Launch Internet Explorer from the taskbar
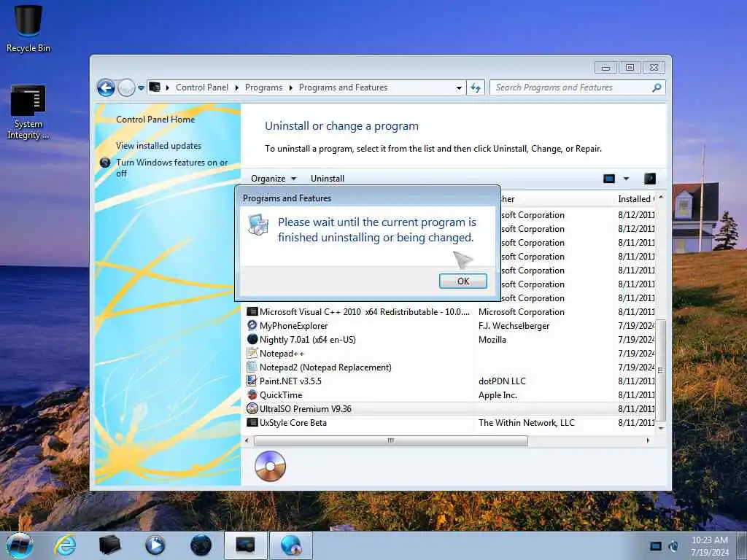This screenshot has height=560, width=747. 65,545
